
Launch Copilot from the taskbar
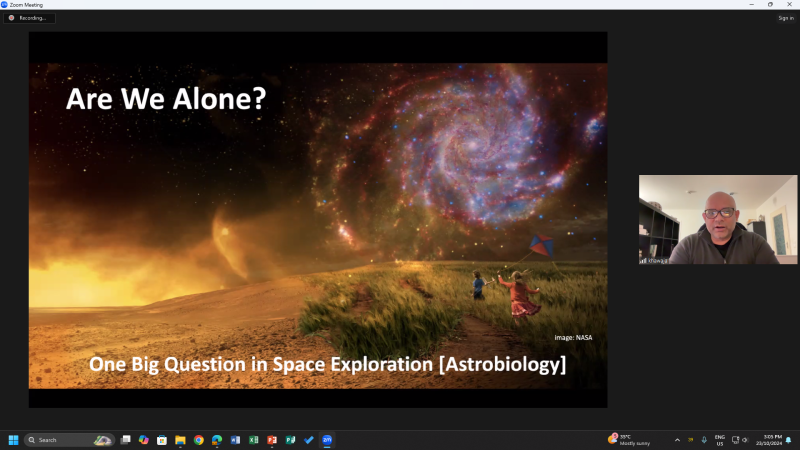pos(144,440)
